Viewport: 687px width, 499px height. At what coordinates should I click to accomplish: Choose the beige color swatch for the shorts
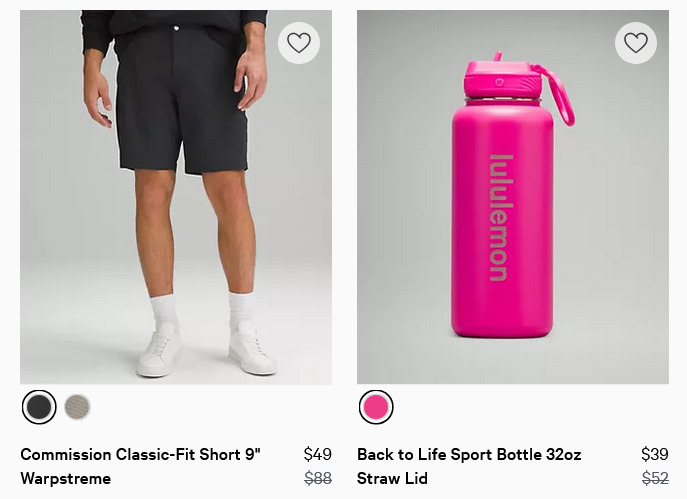(x=78, y=407)
